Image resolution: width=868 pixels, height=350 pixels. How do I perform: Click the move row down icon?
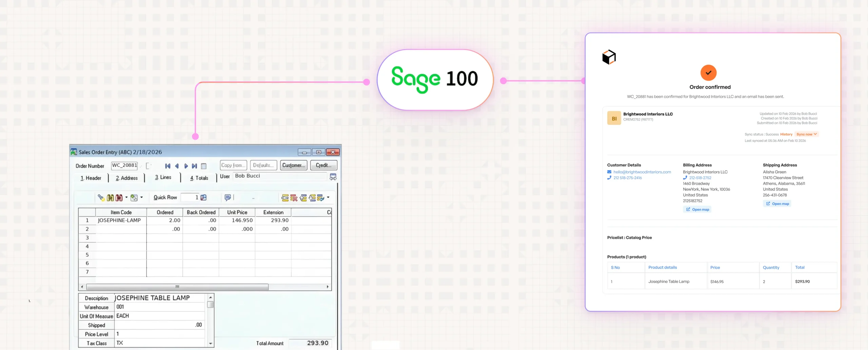point(312,198)
